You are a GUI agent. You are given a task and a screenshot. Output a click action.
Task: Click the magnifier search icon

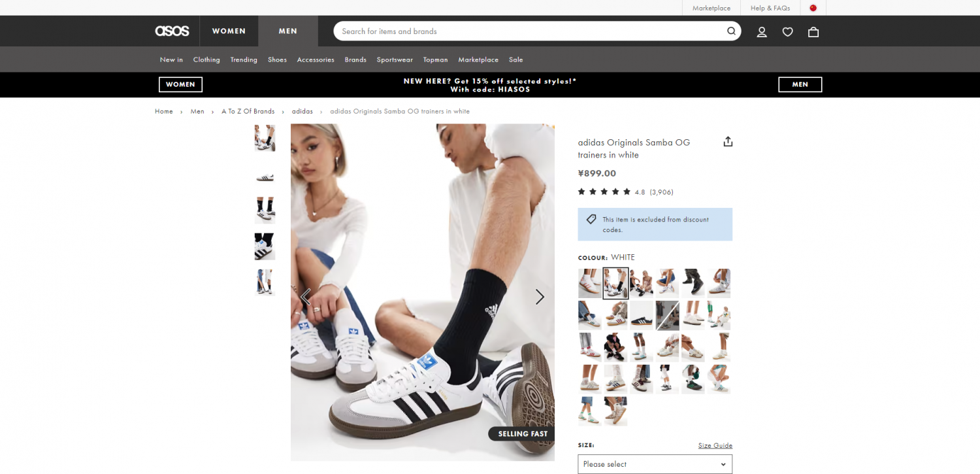tap(731, 31)
